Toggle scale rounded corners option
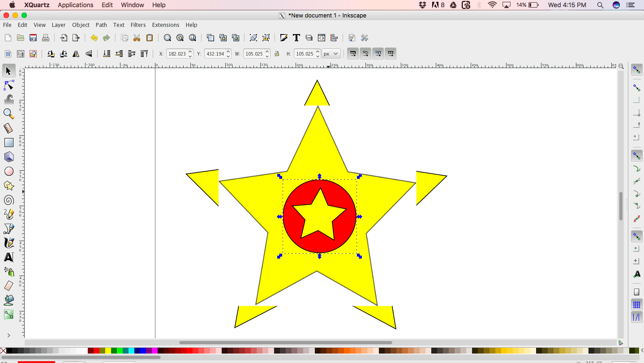This screenshot has width=644, height=363. pyautogui.click(x=365, y=54)
